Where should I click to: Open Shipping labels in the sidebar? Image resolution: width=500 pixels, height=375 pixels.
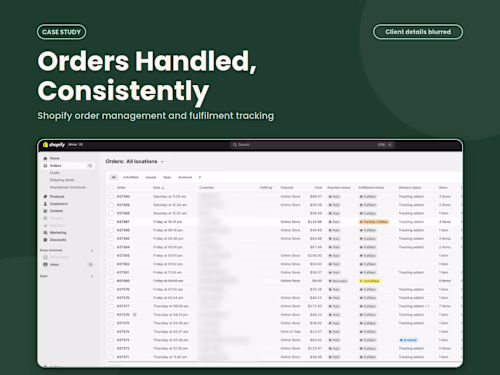pos(62,180)
